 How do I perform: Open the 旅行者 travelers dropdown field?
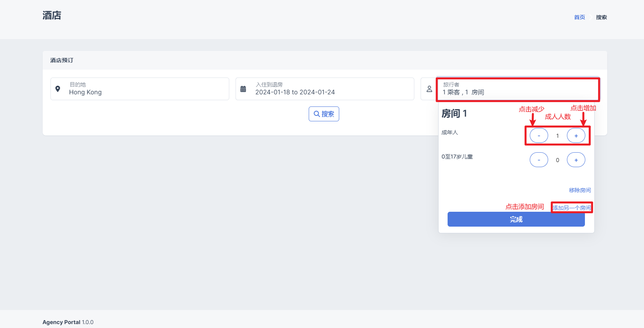tap(517, 89)
